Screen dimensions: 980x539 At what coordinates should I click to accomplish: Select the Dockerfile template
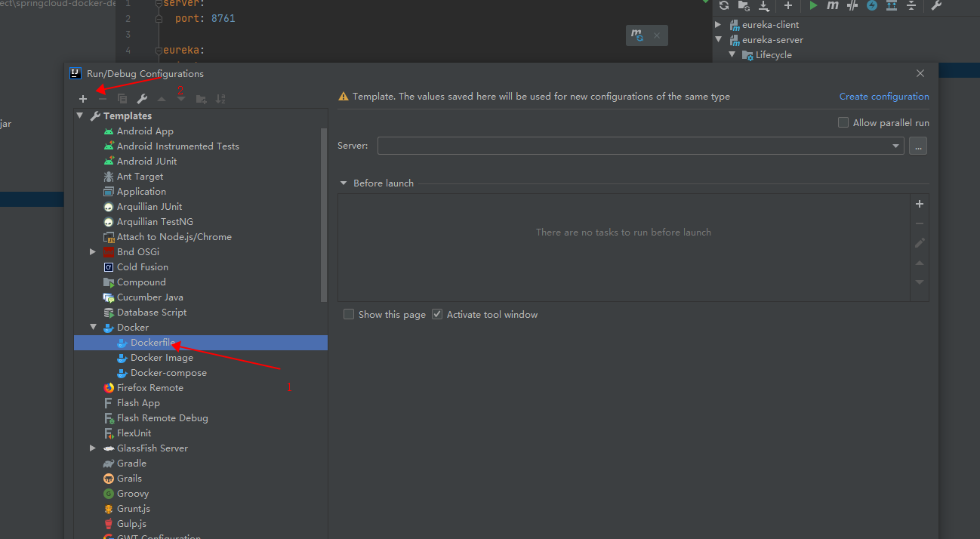point(201,343)
